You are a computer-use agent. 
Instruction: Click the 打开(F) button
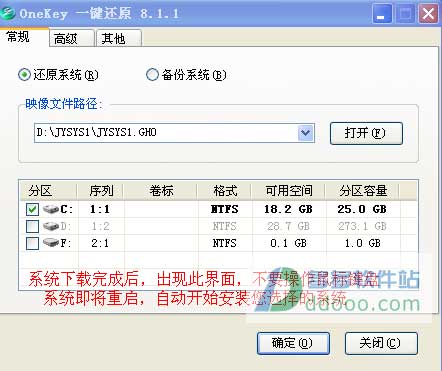366,133
